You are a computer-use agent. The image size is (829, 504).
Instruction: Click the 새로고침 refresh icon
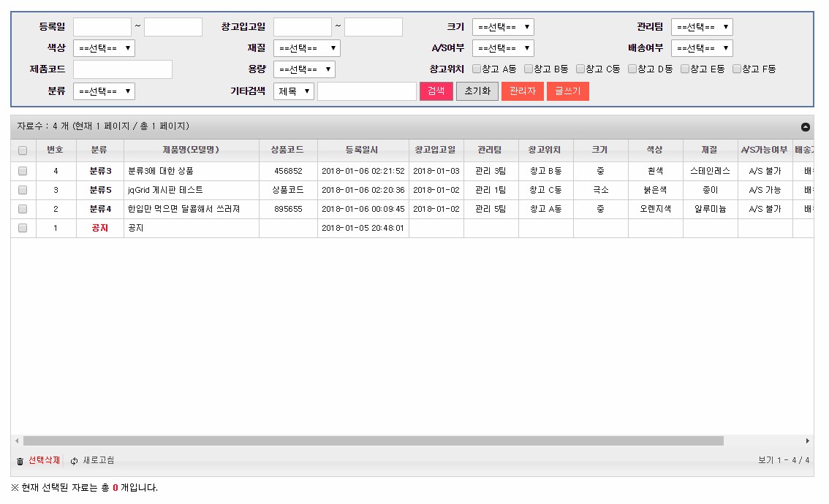tap(75, 461)
